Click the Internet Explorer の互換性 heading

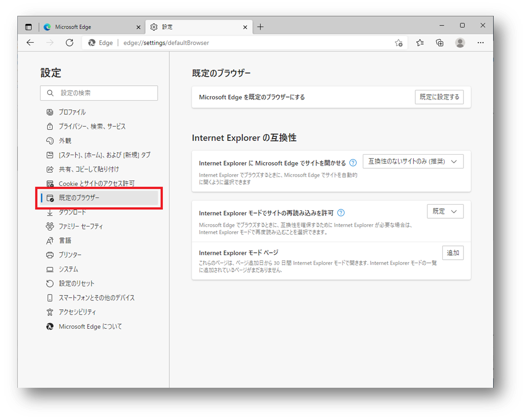coord(244,138)
